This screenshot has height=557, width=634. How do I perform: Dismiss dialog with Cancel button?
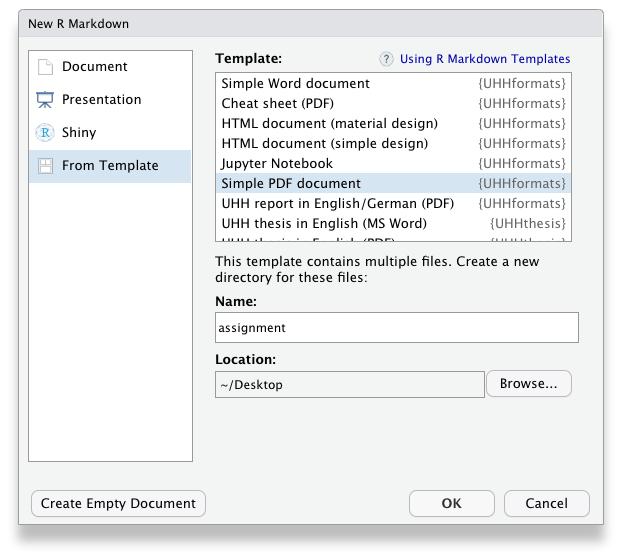click(546, 504)
